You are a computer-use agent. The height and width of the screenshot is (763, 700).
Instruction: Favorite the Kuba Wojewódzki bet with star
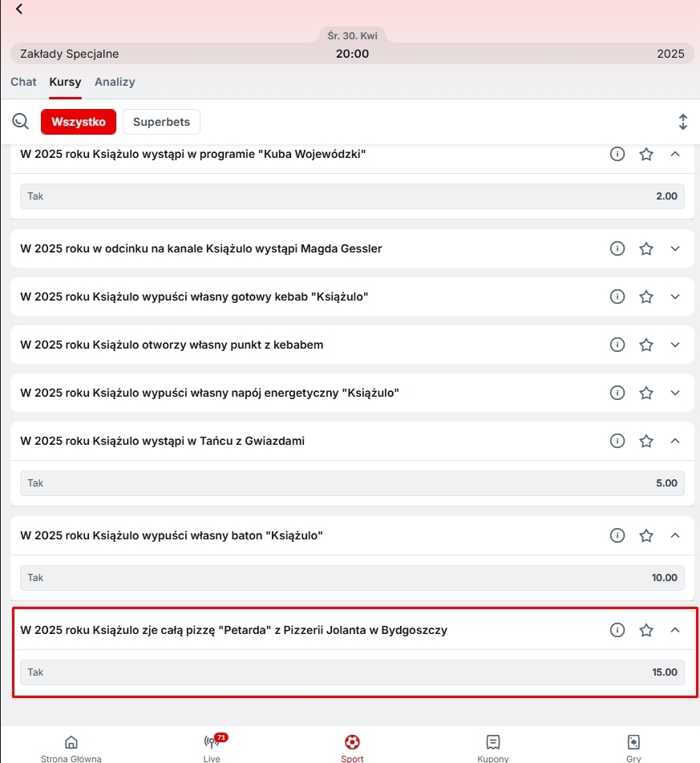646,154
